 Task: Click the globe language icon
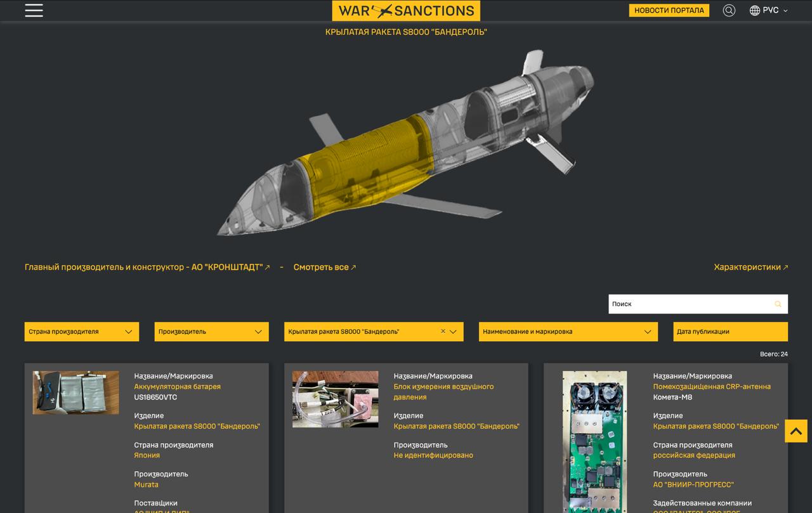coord(754,10)
